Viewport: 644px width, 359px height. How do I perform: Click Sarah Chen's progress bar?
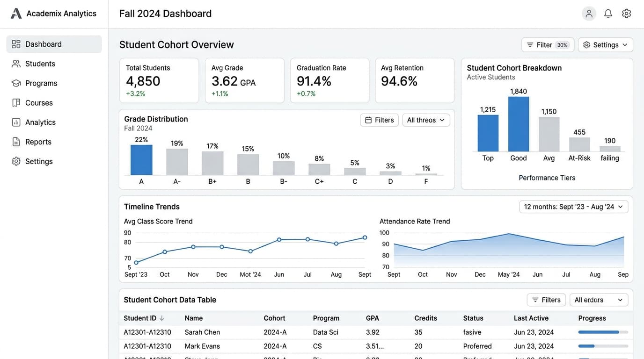(x=603, y=332)
